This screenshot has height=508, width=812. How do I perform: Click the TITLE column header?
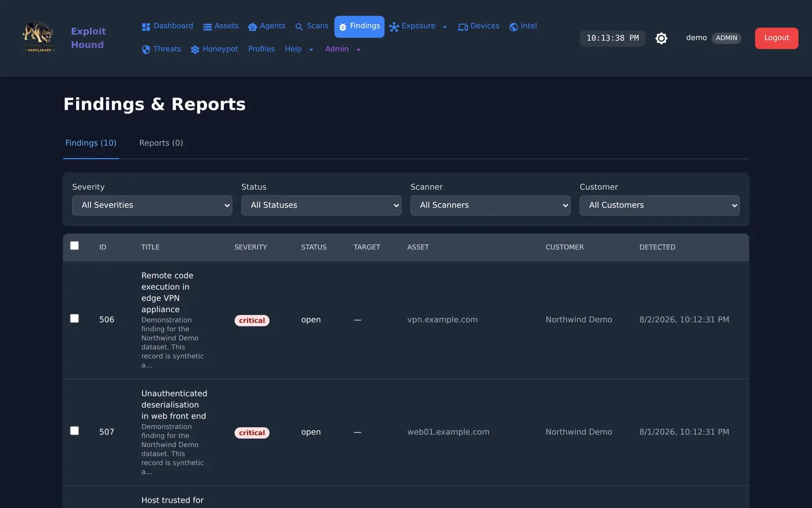(150, 247)
